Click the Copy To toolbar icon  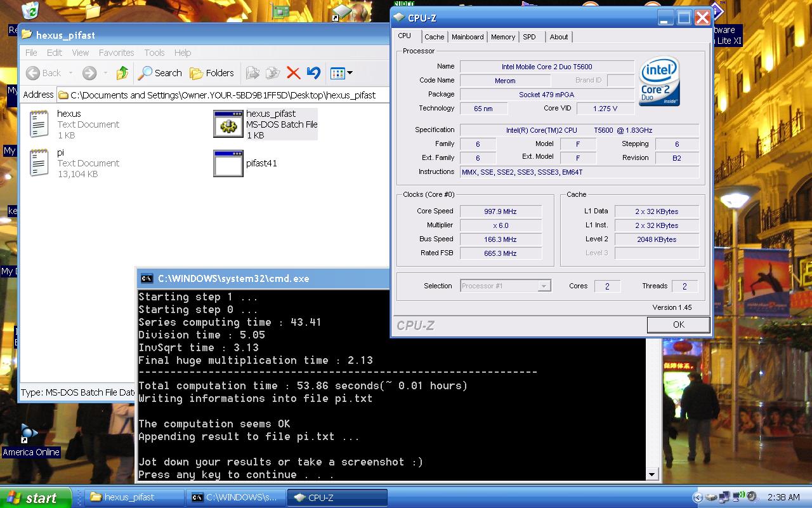click(x=273, y=73)
